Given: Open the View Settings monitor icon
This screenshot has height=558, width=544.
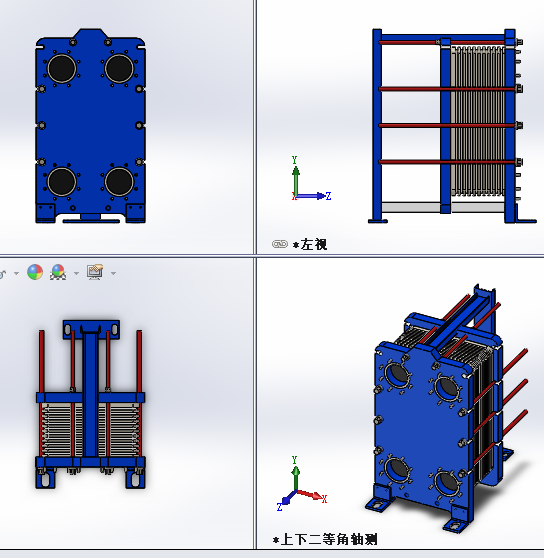Looking at the screenshot, I should click(95, 272).
